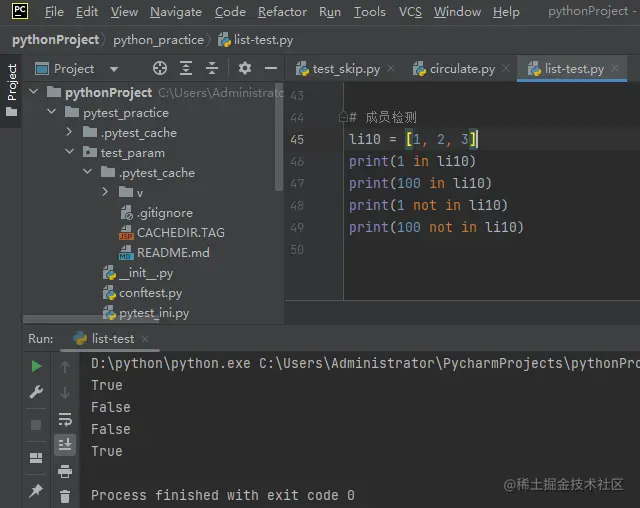Click the print(100 not in li10) line
Viewport: 640px width, 508px height.
click(x=436, y=227)
